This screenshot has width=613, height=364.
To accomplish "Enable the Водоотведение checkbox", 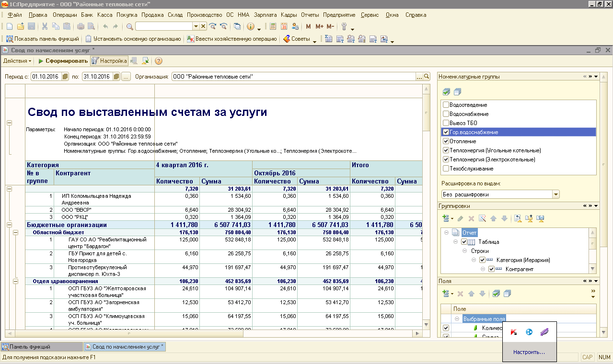I will [x=446, y=105].
